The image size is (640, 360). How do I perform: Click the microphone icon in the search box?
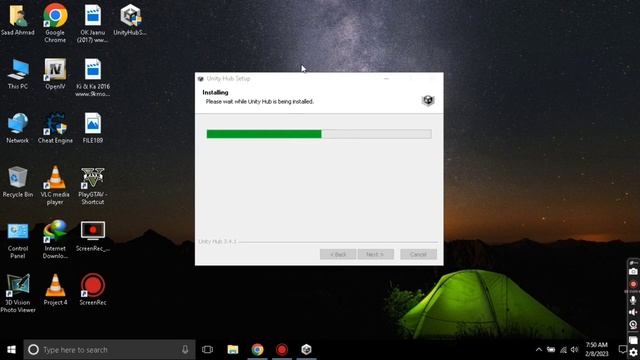coord(185,350)
